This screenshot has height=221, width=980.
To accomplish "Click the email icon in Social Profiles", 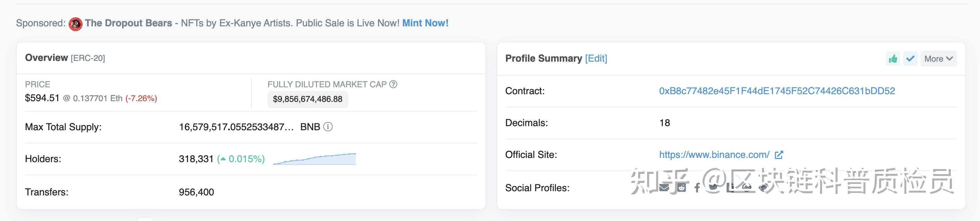I will click(x=664, y=188).
